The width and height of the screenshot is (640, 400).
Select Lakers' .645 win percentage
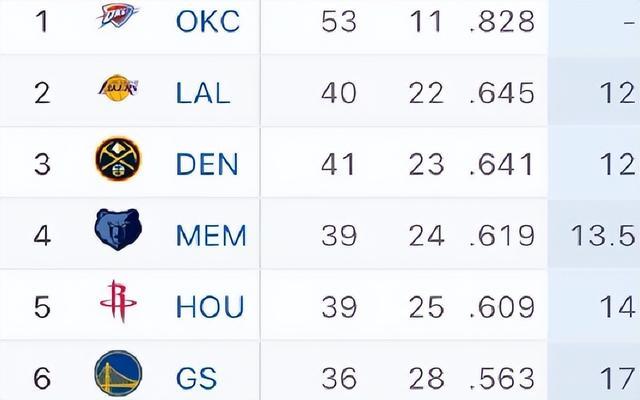pos(502,93)
